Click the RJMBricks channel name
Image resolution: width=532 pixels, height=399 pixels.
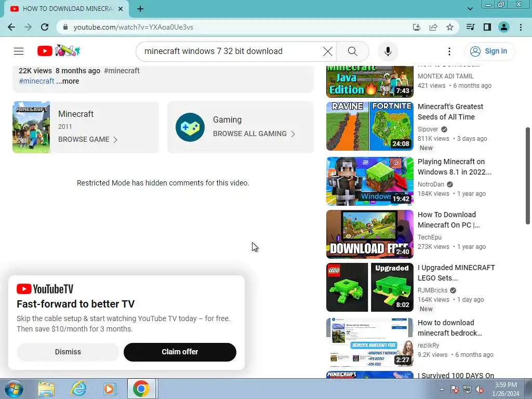click(x=433, y=290)
